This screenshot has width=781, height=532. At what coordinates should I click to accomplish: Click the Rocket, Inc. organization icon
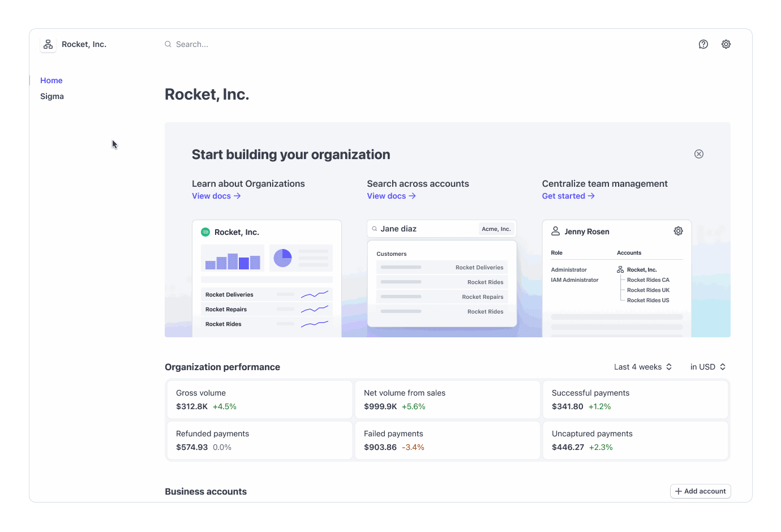(x=48, y=44)
